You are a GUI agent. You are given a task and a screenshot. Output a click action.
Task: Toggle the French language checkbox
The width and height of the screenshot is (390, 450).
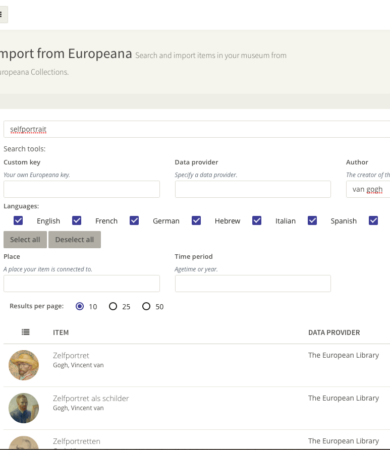point(77,221)
